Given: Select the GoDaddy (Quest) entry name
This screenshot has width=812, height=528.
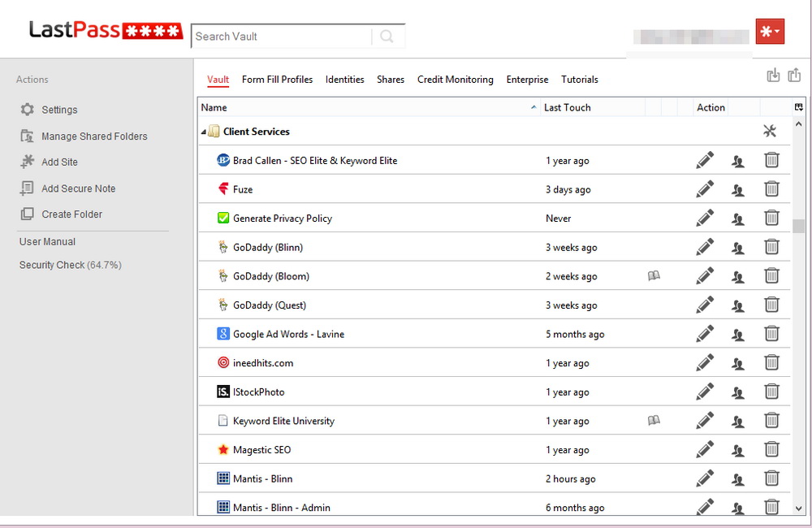Looking at the screenshot, I should click(x=270, y=305).
